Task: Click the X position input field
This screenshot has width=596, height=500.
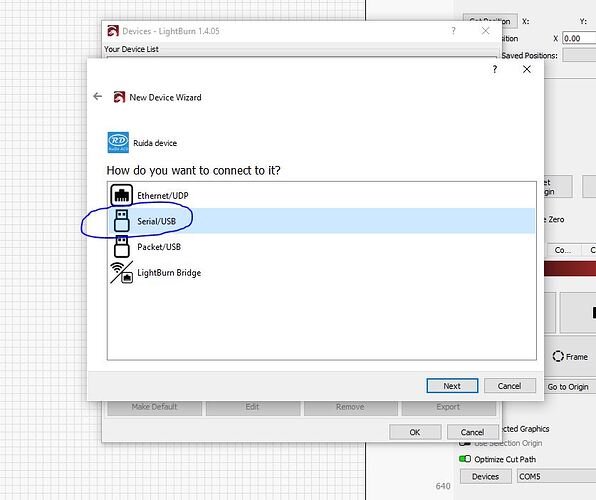Action: click(579, 38)
